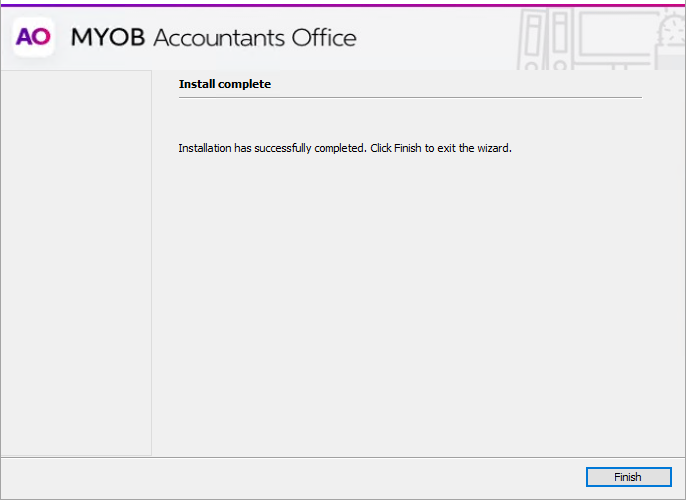Click the separator line under Install complete
The height and width of the screenshot is (500, 686).
coord(410,97)
